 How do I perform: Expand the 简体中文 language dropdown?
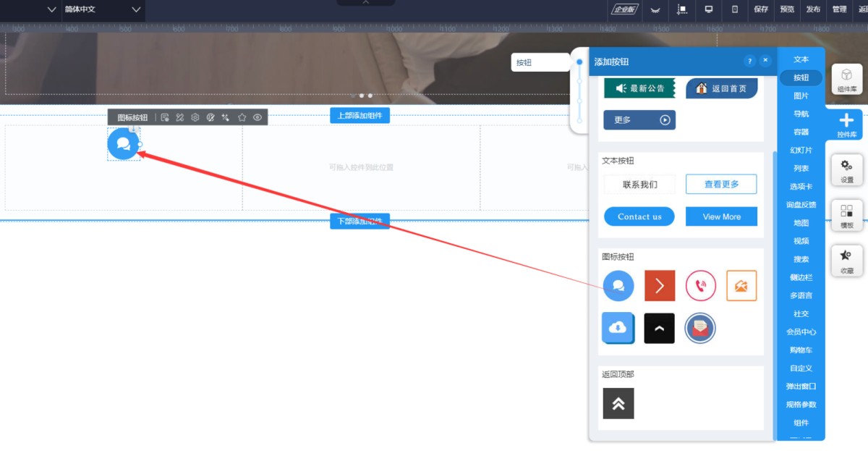point(136,9)
